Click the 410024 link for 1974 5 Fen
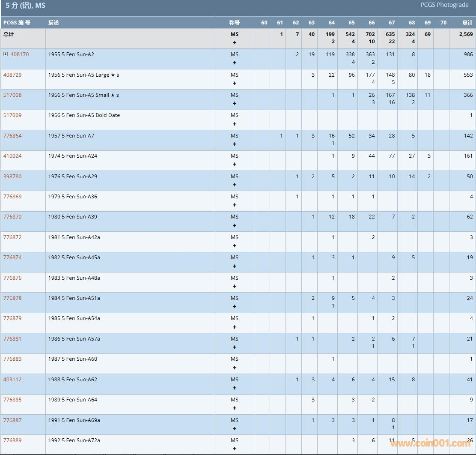 (12, 156)
